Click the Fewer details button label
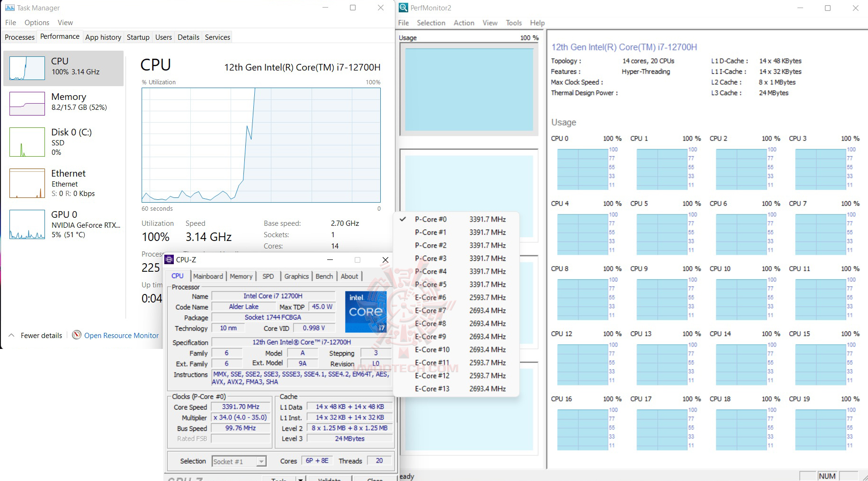The height and width of the screenshot is (481, 868). [x=42, y=336]
